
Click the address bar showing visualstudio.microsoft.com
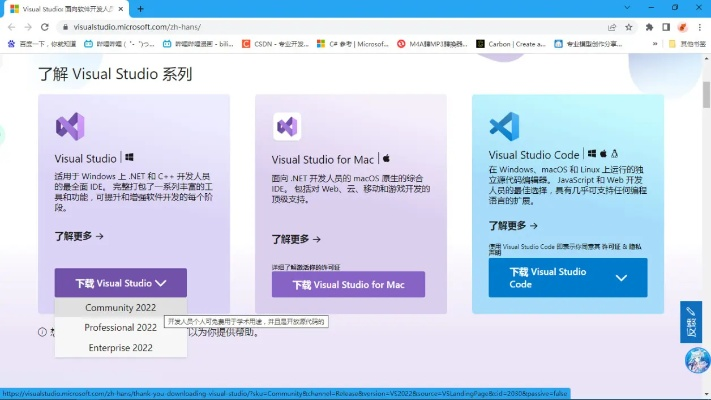pos(300,27)
